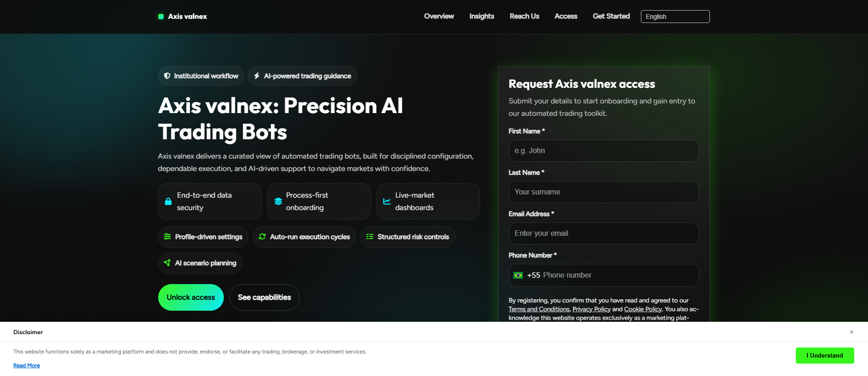This screenshot has width=868, height=376.
Task: Click the shield icon on Institutional workflow
Action: point(167,76)
